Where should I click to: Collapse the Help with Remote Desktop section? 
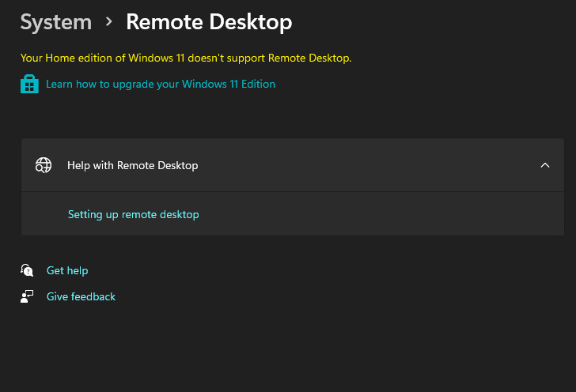544,165
